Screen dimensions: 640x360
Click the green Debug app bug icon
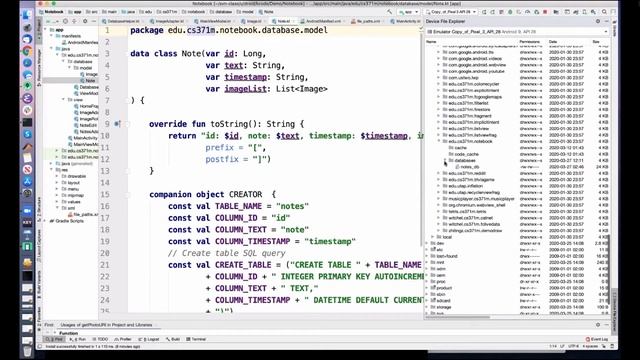(x=510, y=12)
